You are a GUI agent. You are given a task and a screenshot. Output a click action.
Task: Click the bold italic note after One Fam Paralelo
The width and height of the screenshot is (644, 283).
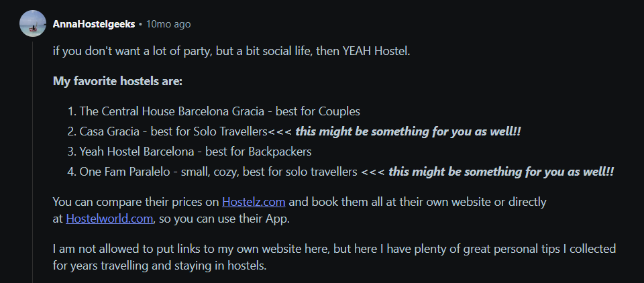click(501, 172)
